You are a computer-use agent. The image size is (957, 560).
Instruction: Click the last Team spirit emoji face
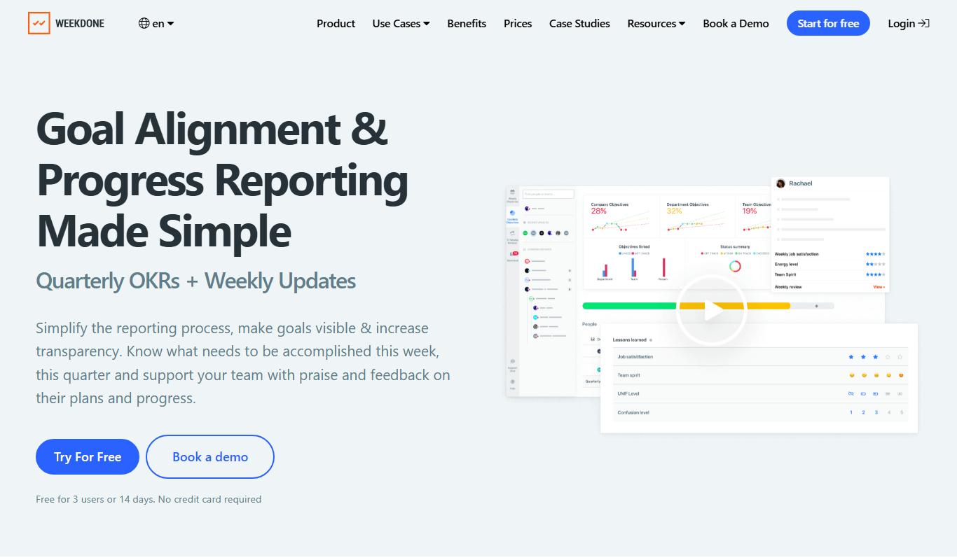coord(901,375)
